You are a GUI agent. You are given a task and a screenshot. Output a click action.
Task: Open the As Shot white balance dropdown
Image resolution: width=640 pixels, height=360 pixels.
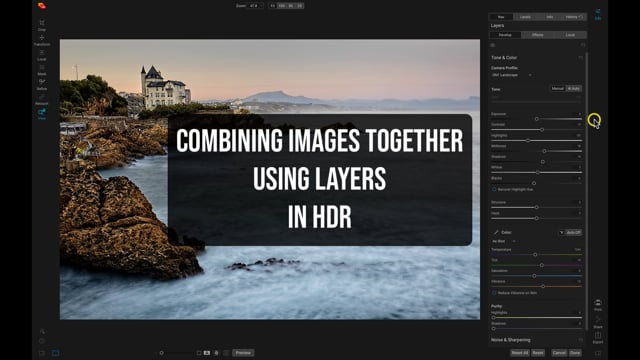click(x=504, y=241)
